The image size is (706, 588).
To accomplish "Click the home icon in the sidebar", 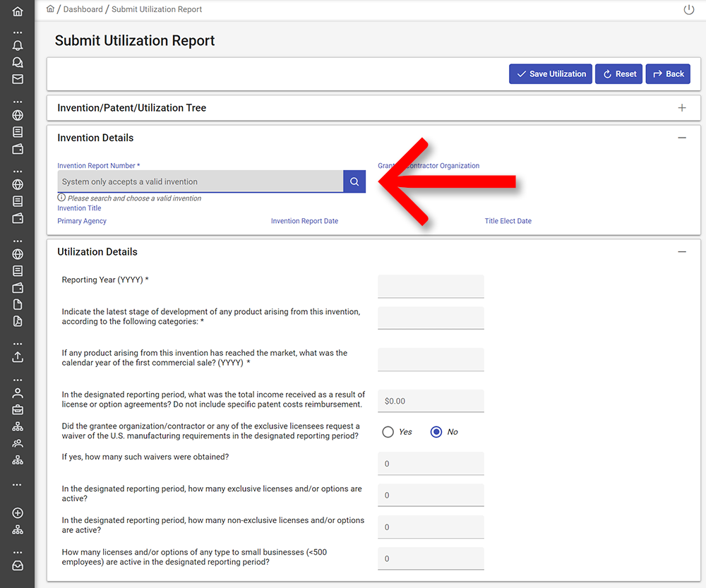I will 18,11.
